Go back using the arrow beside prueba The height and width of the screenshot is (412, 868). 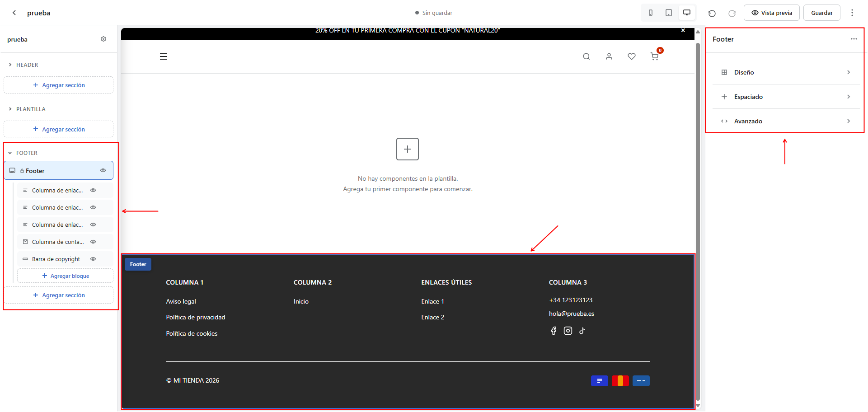click(14, 13)
